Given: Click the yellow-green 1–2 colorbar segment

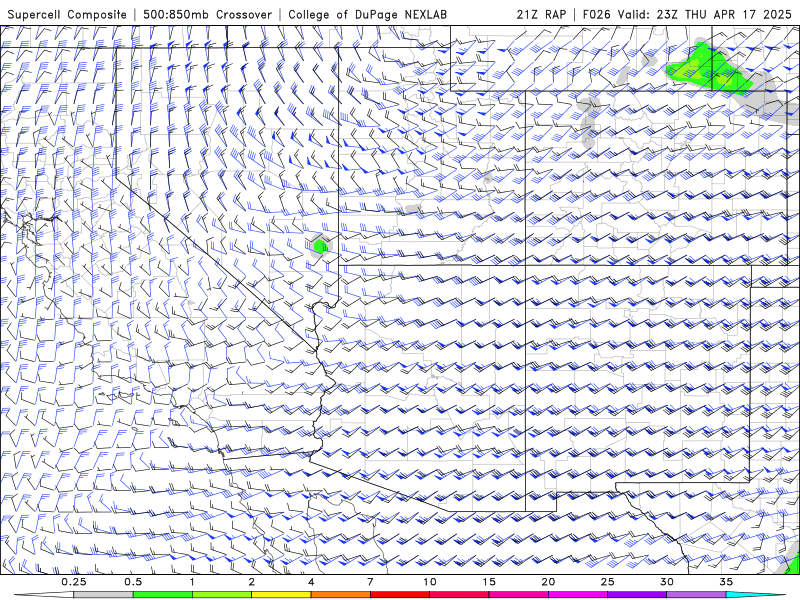Looking at the screenshot, I should (222, 595).
